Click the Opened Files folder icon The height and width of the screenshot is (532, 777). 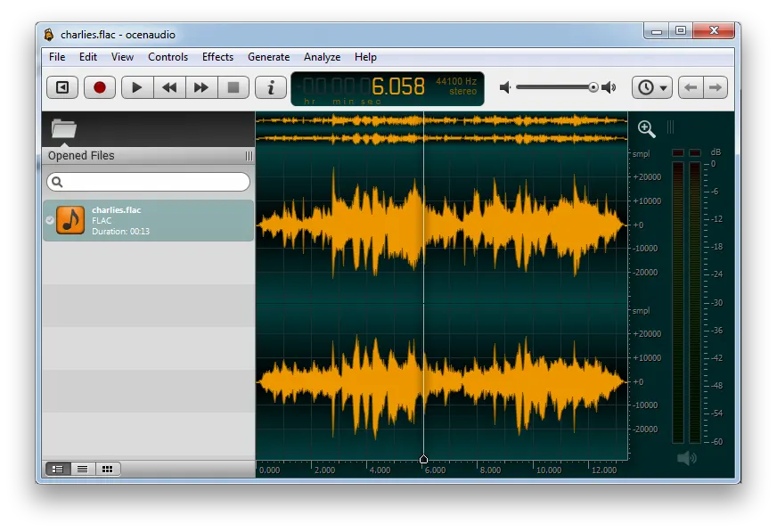[x=62, y=128]
